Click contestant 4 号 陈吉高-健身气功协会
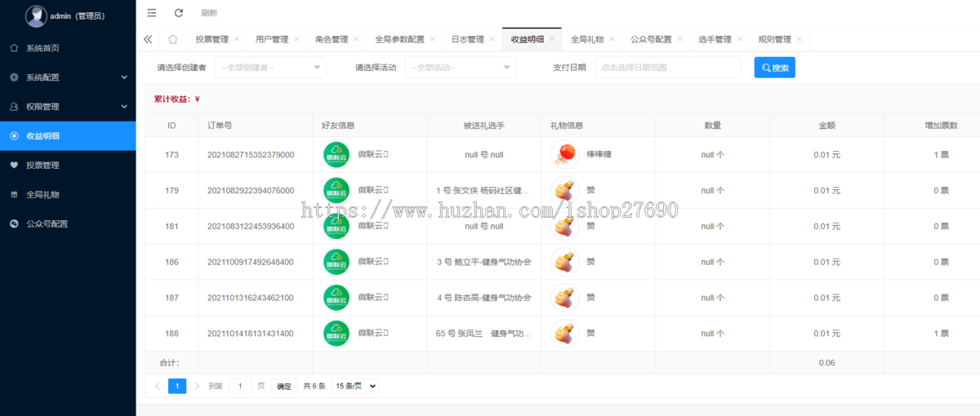This screenshot has height=416, width=980. [483, 298]
